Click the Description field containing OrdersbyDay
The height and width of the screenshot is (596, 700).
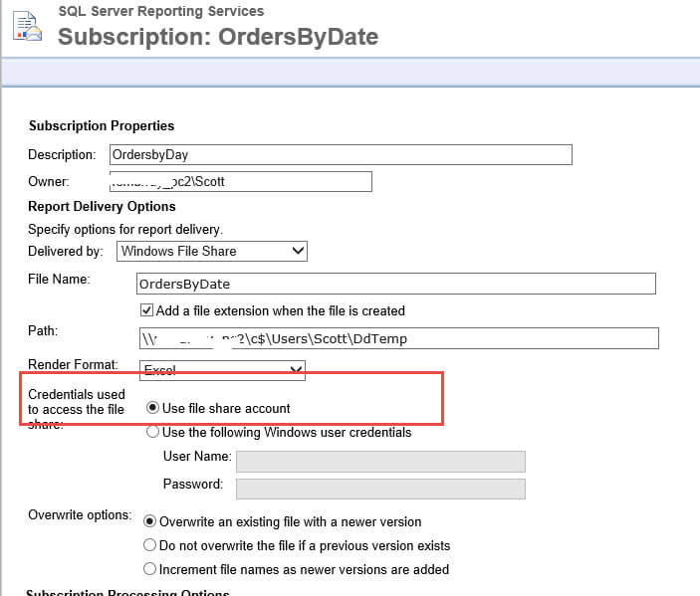[341, 154]
